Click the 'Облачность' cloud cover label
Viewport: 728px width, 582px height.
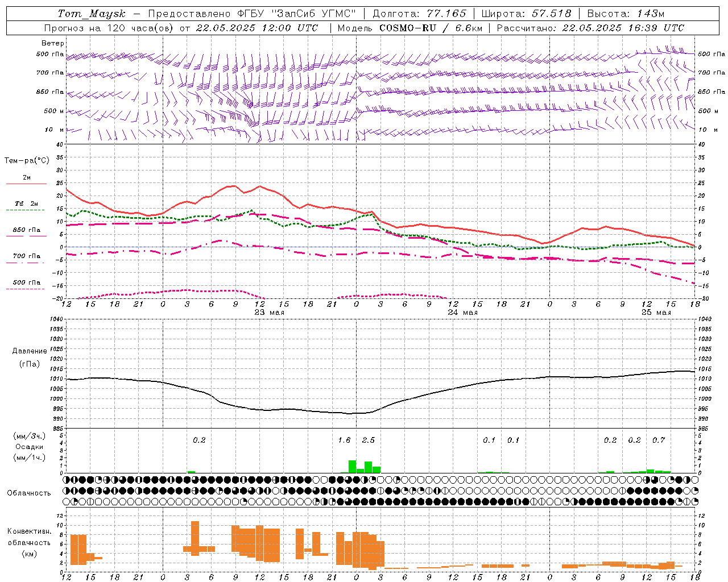tap(29, 493)
